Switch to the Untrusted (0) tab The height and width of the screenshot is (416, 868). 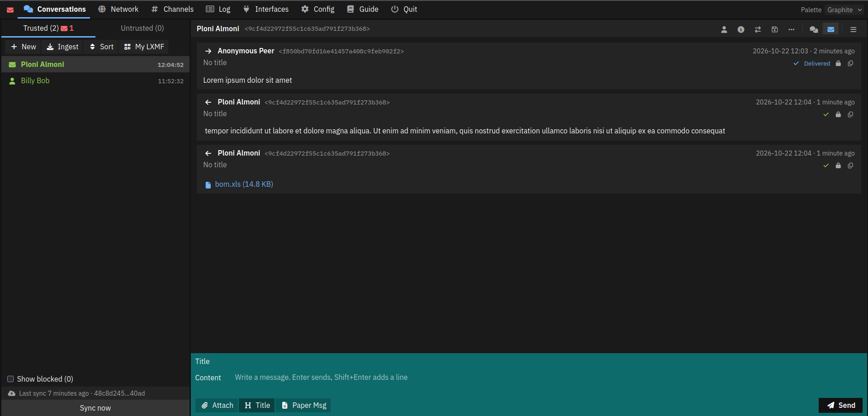point(142,28)
